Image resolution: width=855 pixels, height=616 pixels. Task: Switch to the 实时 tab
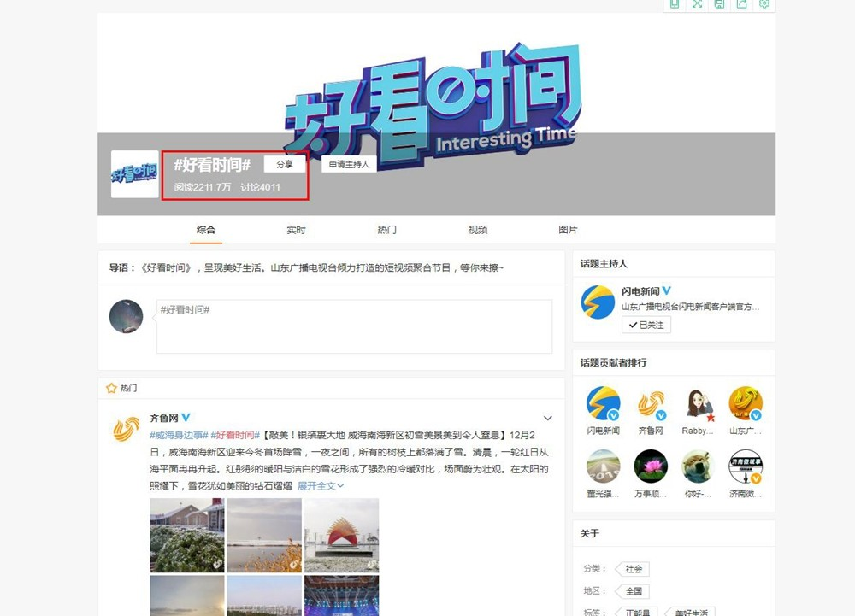click(x=296, y=230)
